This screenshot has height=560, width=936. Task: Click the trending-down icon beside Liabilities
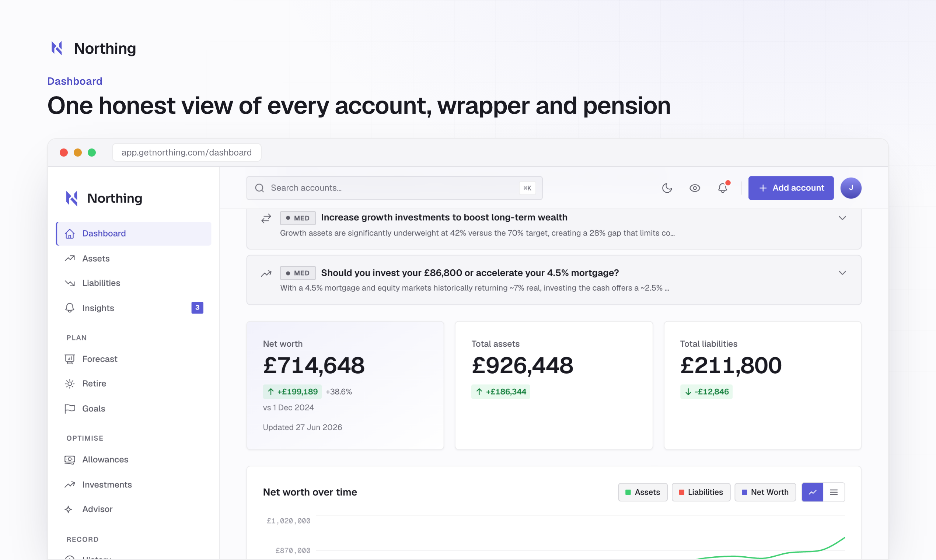(70, 283)
